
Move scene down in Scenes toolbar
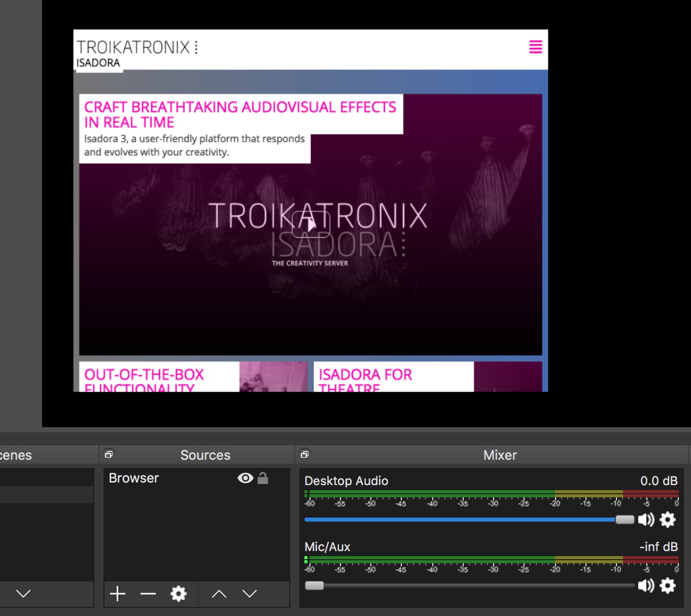23,594
